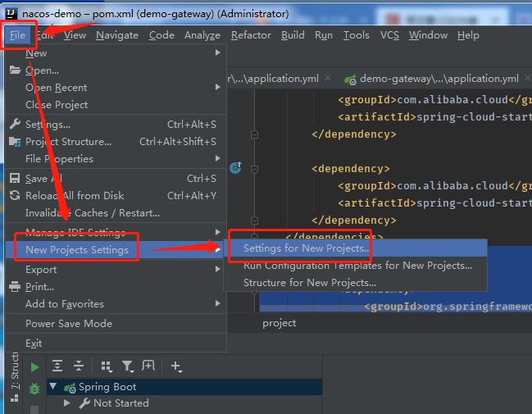Close the first application.yml tab
Image resolution: width=532 pixels, height=414 pixels.
click(328, 78)
